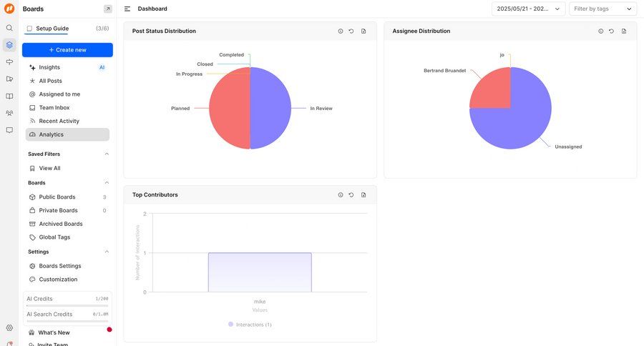Open Team Inbox
This screenshot has height=346, width=644.
tap(67, 107)
